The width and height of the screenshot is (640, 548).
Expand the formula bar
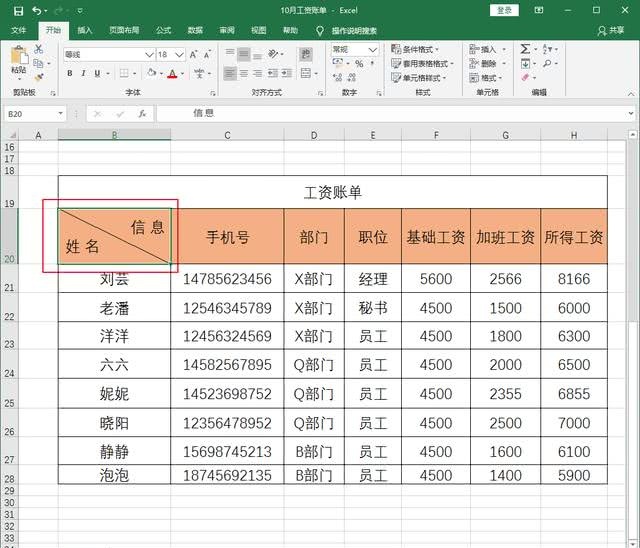pyautogui.click(x=631, y=113)
